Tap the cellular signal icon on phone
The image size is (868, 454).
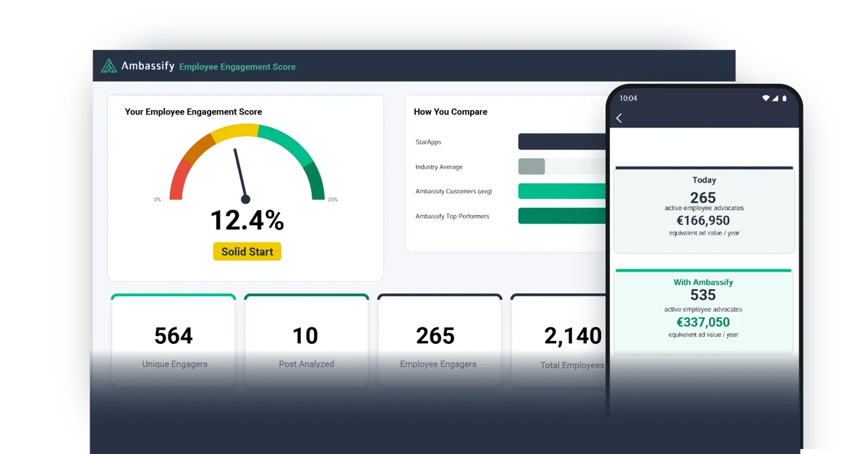pyautogui.click(x=775, y=98)
